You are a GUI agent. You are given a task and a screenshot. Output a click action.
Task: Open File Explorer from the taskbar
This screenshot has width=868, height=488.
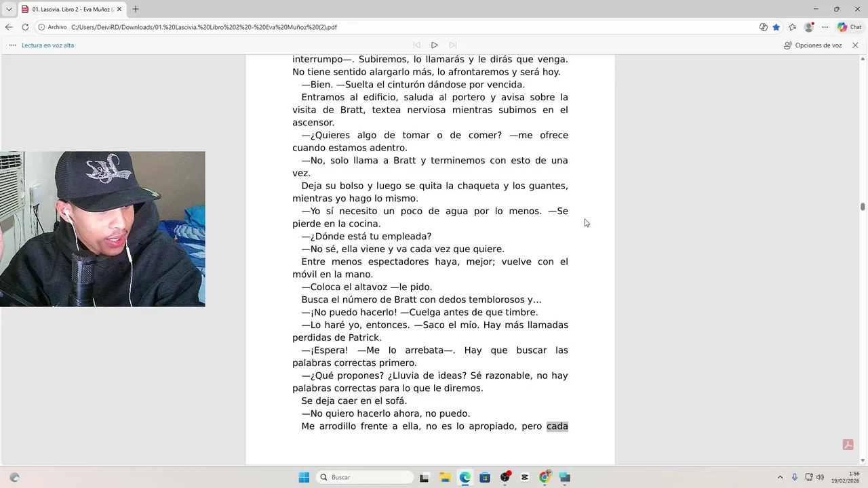pos(445,477)
